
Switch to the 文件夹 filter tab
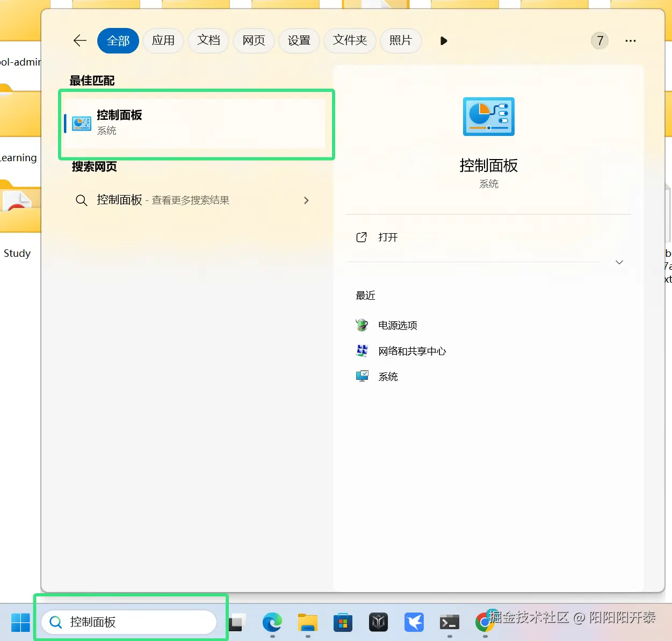click(x=350, y=41)
